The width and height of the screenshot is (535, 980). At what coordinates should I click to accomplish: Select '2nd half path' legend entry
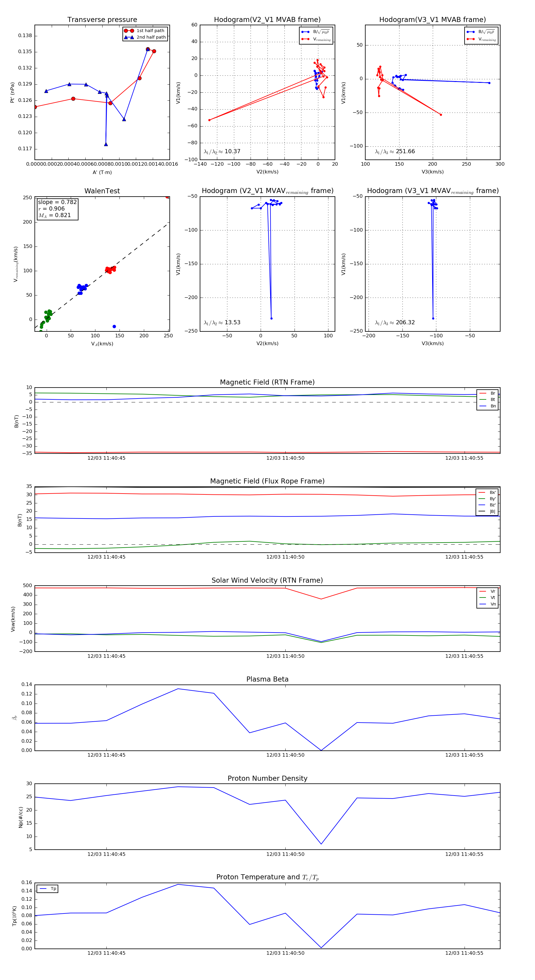pos(145,37)
